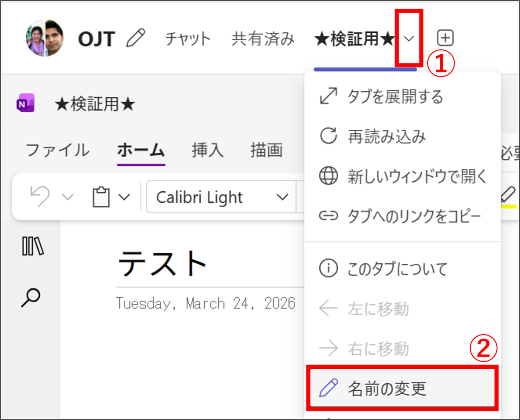Viewport: 520px width, 420px height.
Task: Click the add tab plus icon
Action: pyautogui.click(x=445, y=38)
